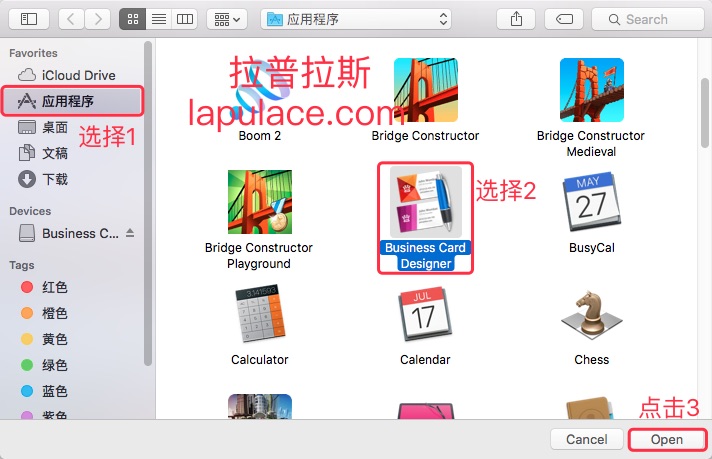The width and height of the screenshot is (712, 459).
Task: Click the Open button
Action: pyautogui.click(x=667, y=439)
